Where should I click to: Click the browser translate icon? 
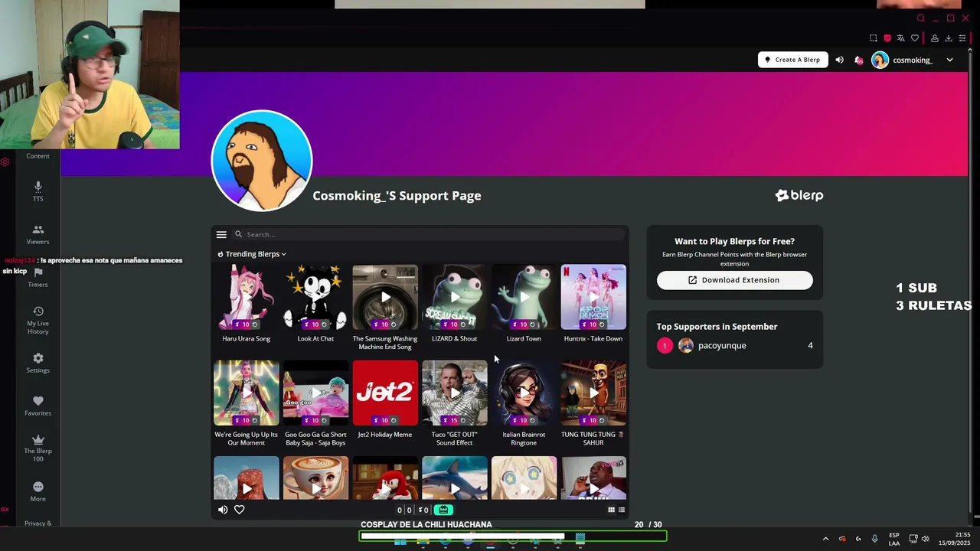click(901, 38)
